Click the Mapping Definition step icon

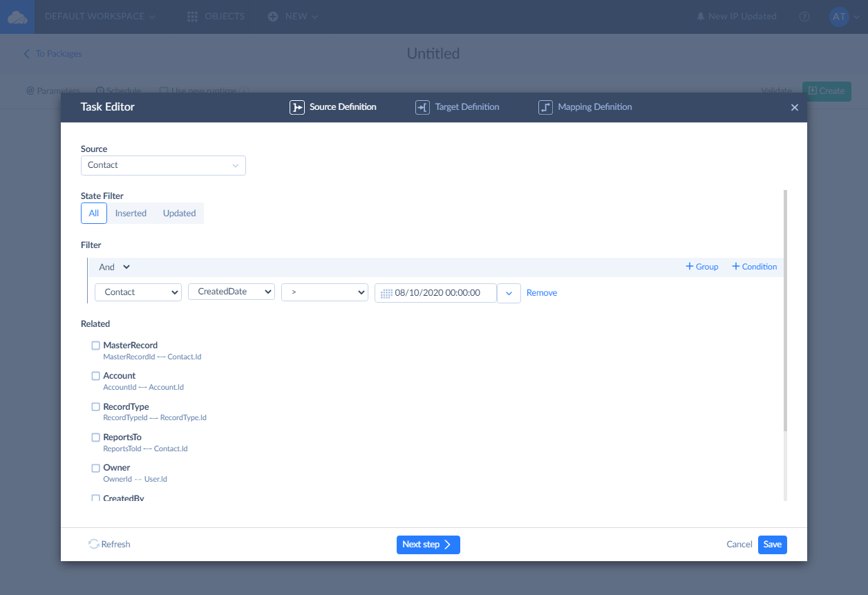pyautogui.click(x=545, y=107)
